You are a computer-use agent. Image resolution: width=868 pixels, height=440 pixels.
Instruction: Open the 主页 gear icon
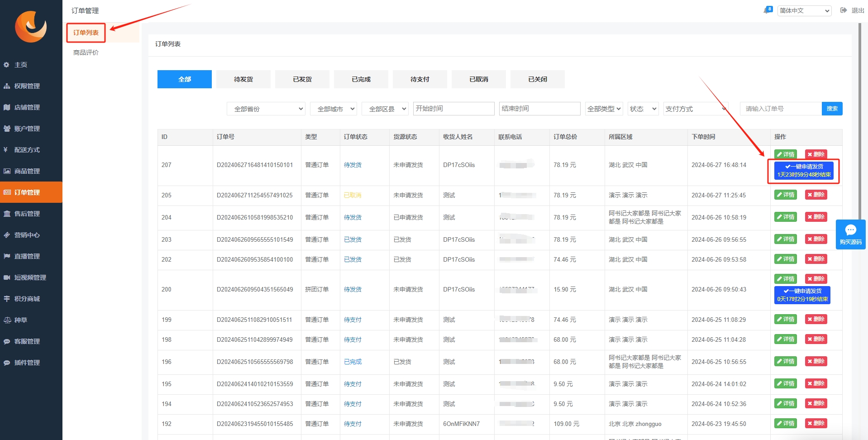pyautogui.click(x=6, y=65)
